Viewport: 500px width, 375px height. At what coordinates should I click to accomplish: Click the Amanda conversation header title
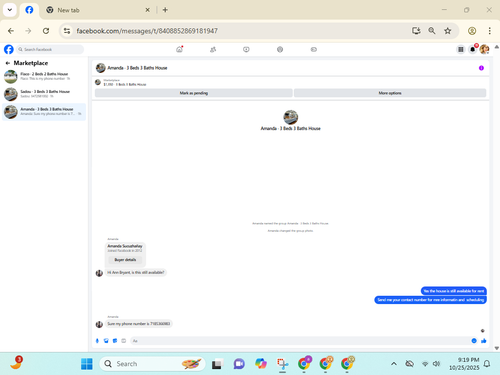point(137,68)
